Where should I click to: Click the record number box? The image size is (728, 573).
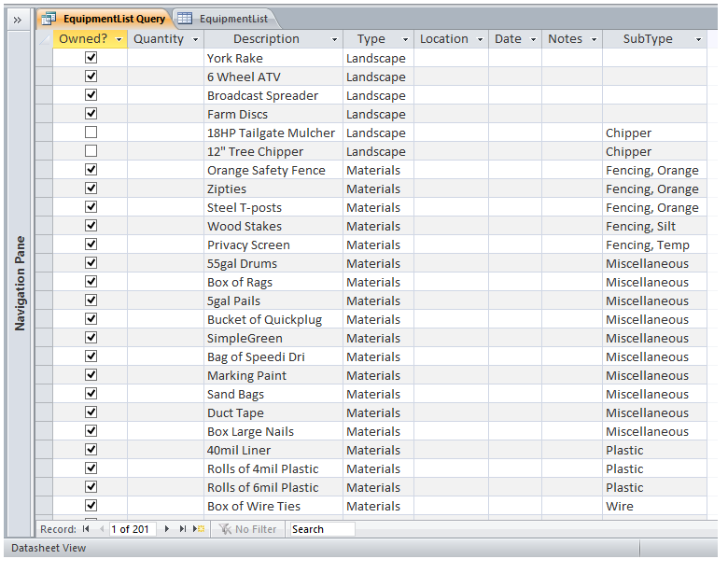[x=133, y=529]
